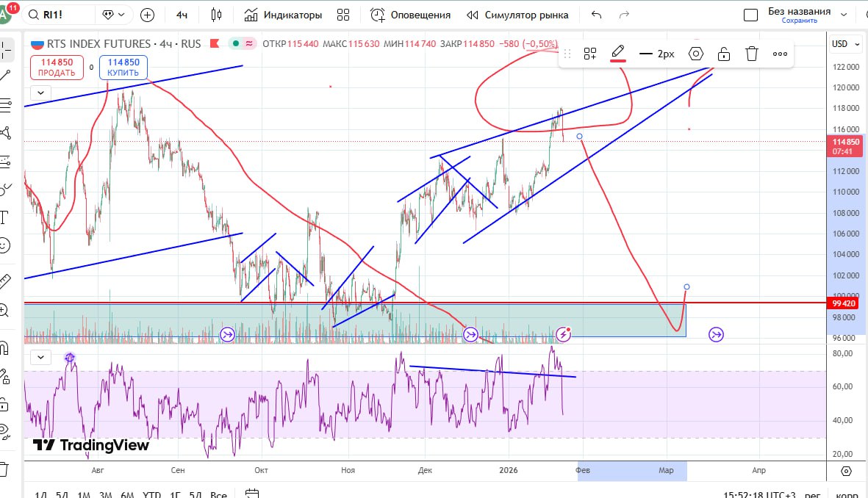Open the 4ч interval dropdown

click(x=182, y=15)
